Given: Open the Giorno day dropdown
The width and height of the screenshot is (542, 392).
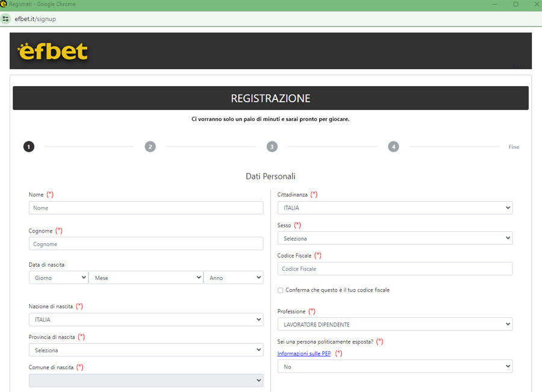Looking at the screenshot, I should click(58, 278).
